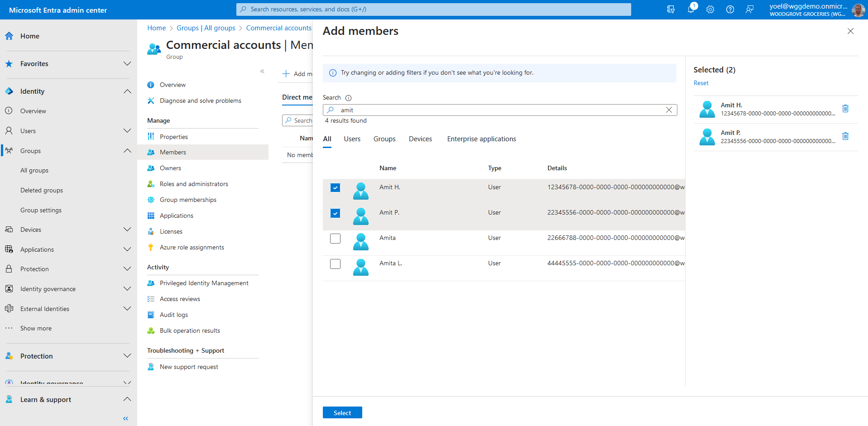
Task: Click the help question mark icon
Action: pyautogui.click(x=730, y=10)
